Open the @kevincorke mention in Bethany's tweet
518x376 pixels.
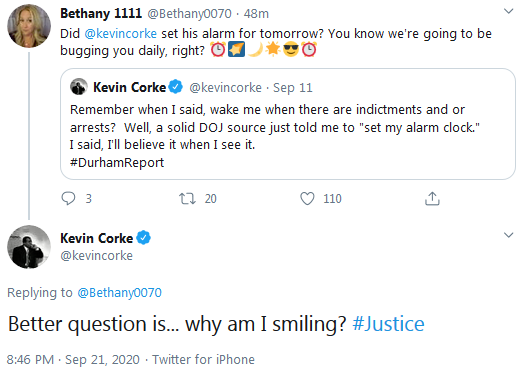pos(121,34)
